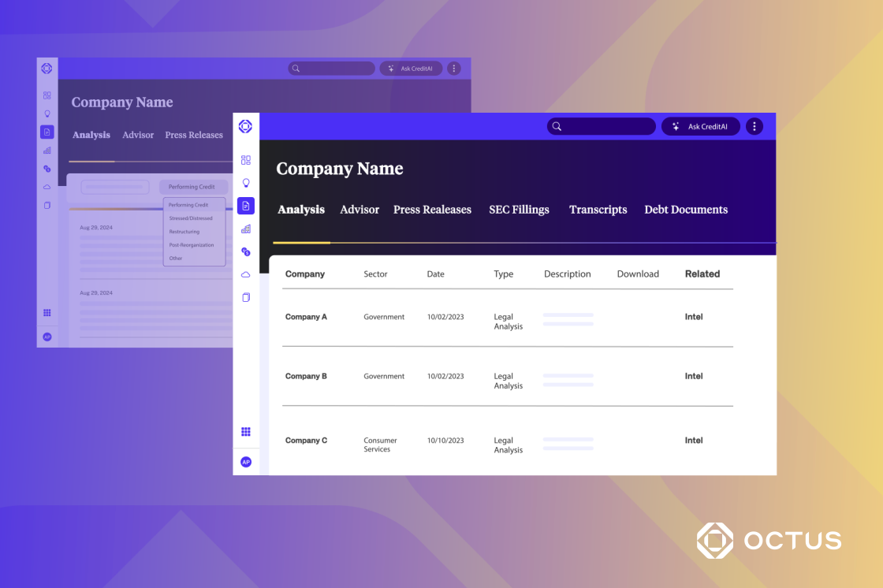This screenshot has height=588, width=883.
Task: Open the dashboard grid icon in the sidebar
Action: pos(246,159)
